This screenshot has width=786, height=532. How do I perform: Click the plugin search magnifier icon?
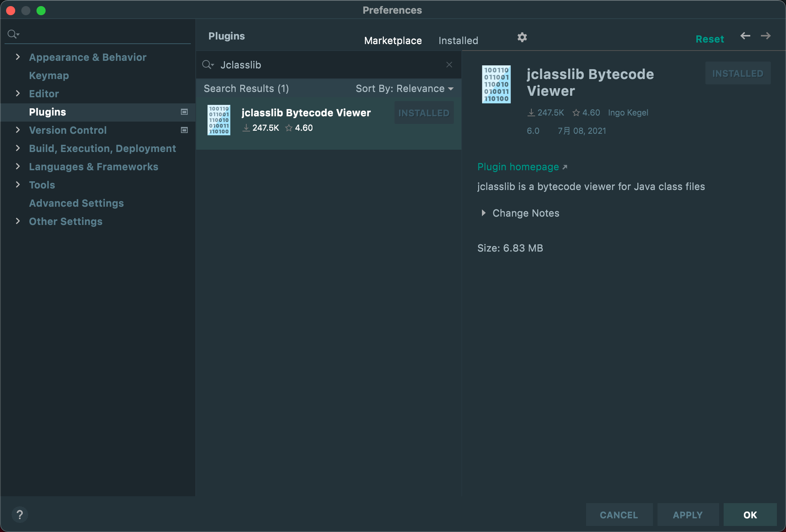(208, 65)
